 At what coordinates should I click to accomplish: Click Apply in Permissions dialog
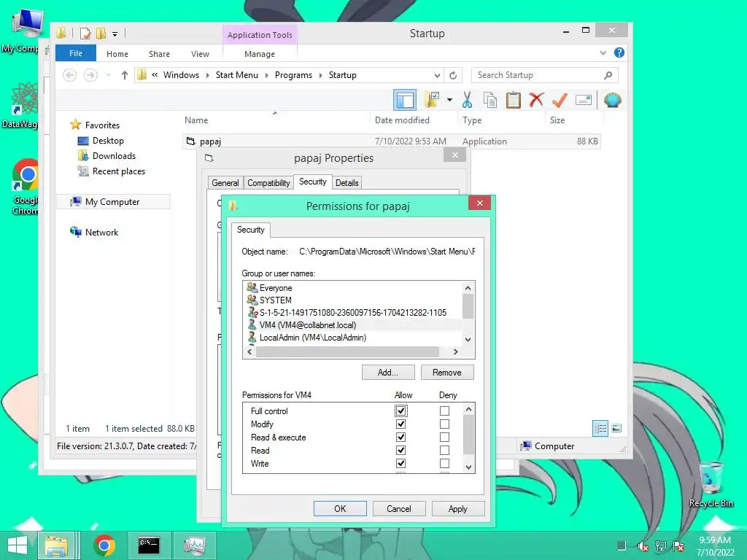(x=458, y=508)
